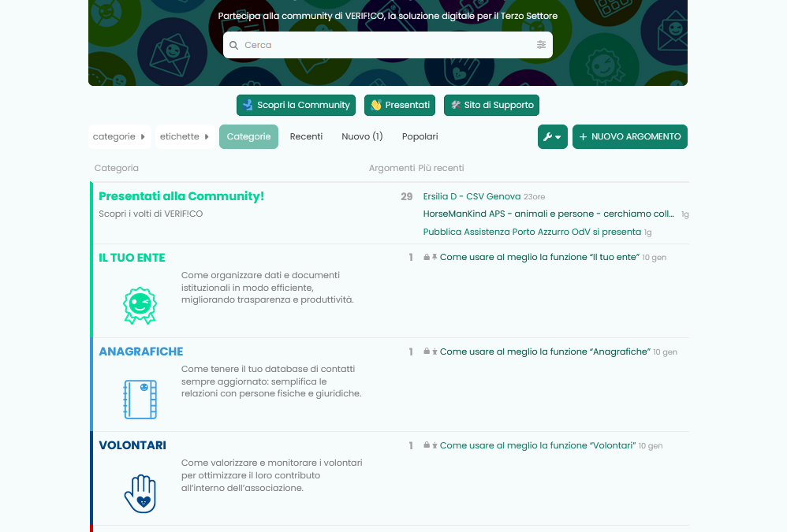Open the wrench admin tools menu
787x532 pixels.
click(552, 137)
